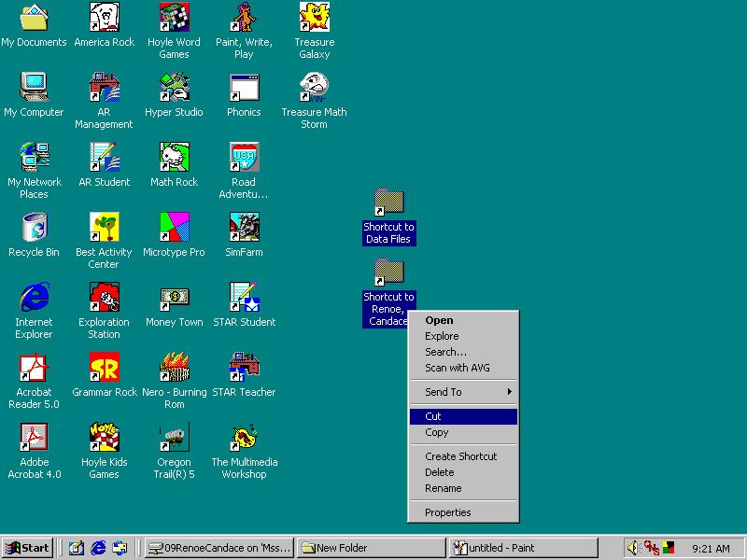This screenshot has height=560, width=747.
Task: Open the My Documents desktop folder
Action: point(34,17)
